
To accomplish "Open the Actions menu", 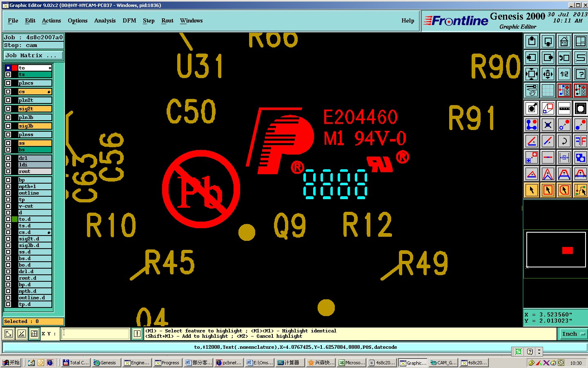I will pyautogui.click(x=51, y=20).
